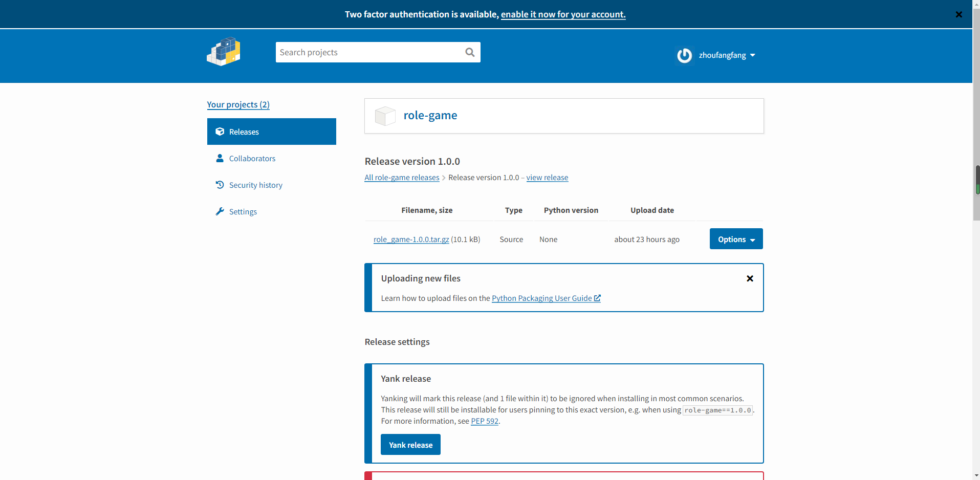Click the 'role-game==1.0.0' code snippet
980x480 pixels.
click(x=718, y=410)
